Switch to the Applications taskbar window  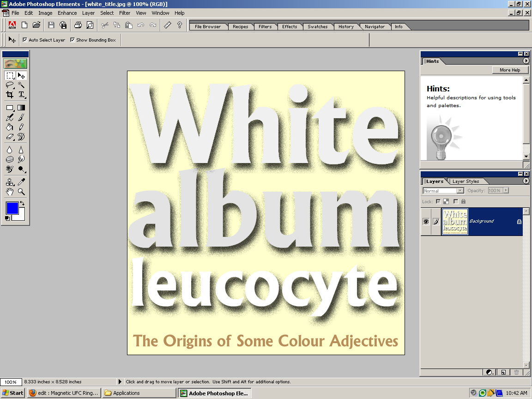tap(139, 393)
